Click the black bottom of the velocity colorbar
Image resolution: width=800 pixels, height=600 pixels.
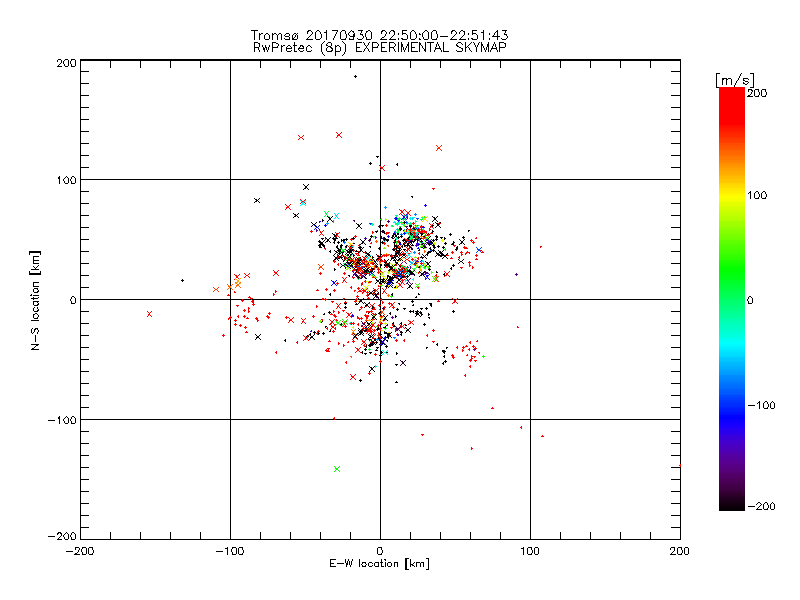(x=732, y=503)
